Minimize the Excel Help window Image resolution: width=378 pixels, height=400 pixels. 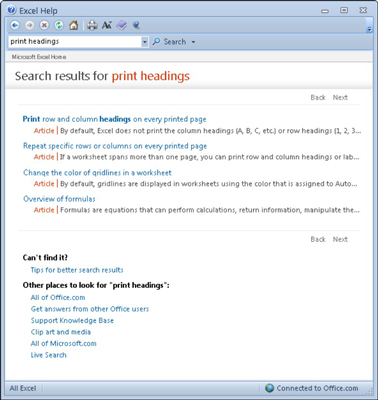[x=325, y=11]
